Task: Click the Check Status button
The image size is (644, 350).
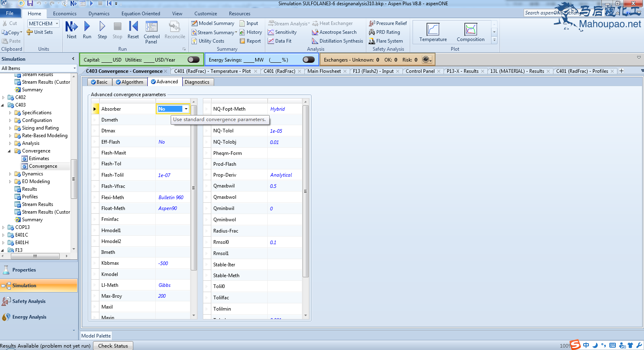Action: coord(113,346)
